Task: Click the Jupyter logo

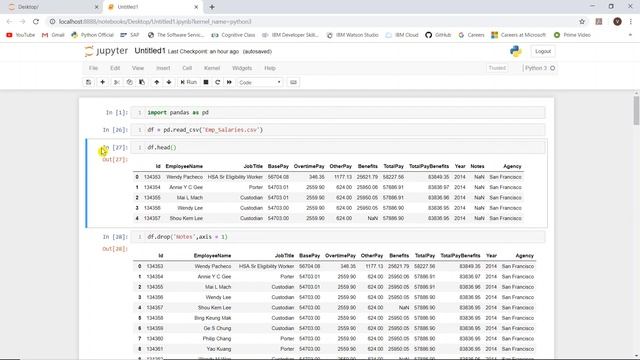Action: pyautogui.click(x=106, y=51)
